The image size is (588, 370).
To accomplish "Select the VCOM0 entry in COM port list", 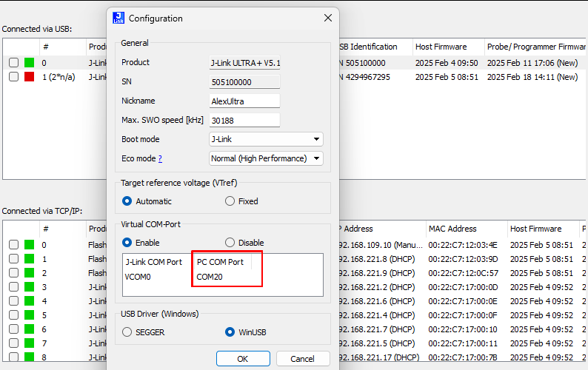I will point(138,277).
